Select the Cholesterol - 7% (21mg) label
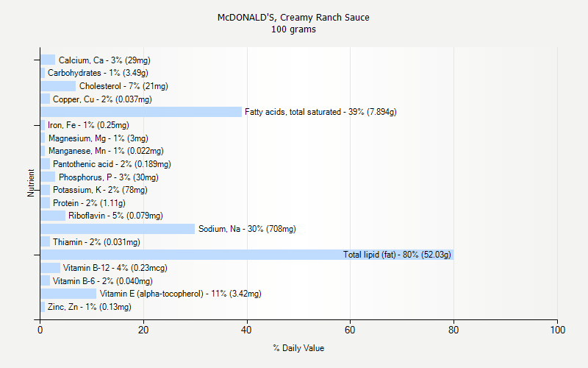The height and width of the screenshot is (368, 588). [123, 86]
